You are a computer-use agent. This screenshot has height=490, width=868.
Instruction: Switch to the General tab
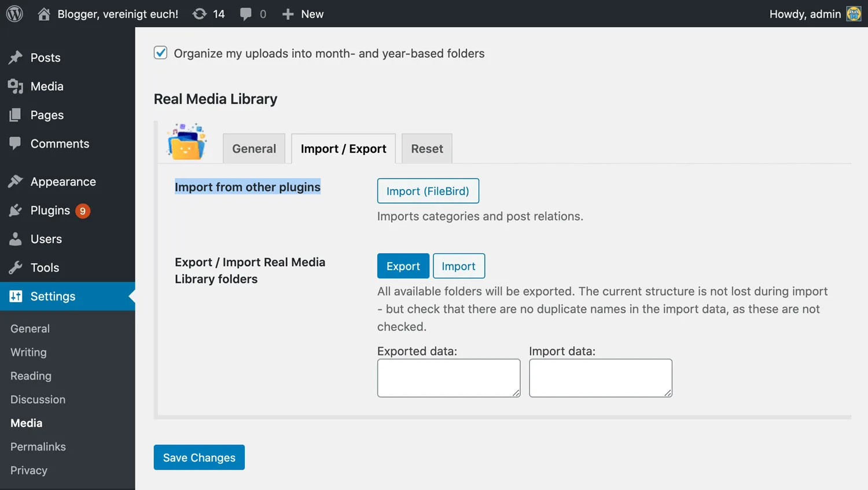point(254,149)
